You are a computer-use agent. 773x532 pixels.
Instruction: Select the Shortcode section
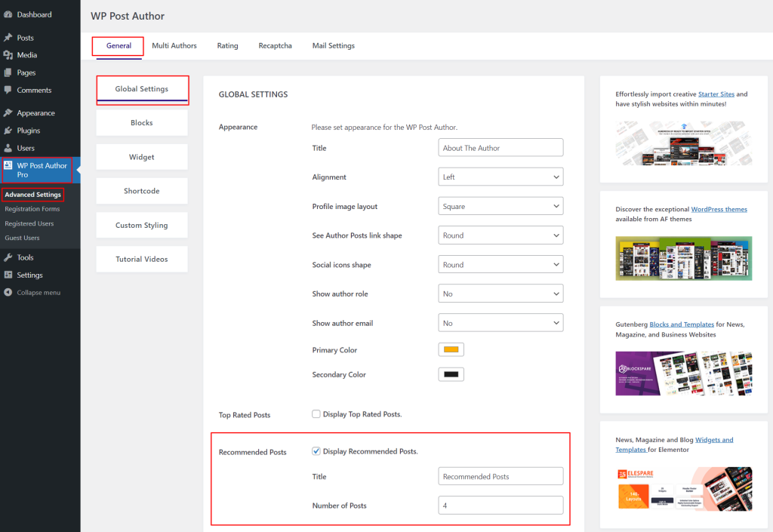(142, 191)
